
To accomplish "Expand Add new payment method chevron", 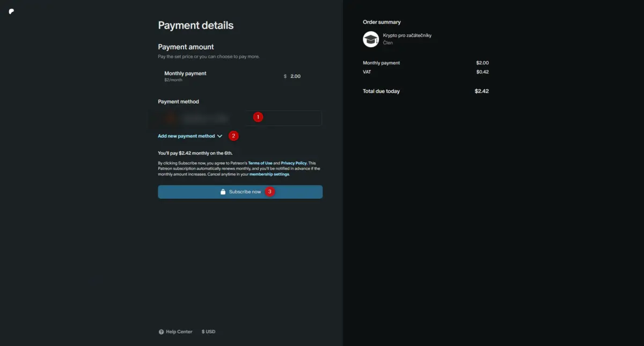I will pyautogui.click(x=220, y=136).
